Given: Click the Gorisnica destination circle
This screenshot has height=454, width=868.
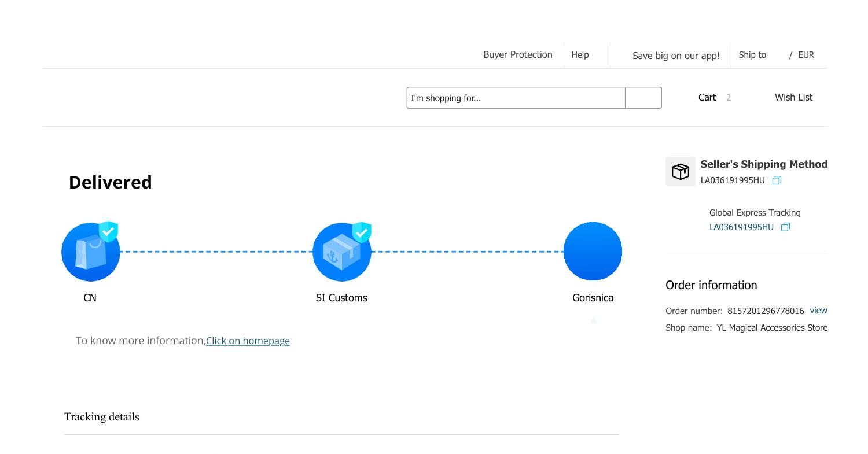Looking at the screenshot, I should 593,251.
